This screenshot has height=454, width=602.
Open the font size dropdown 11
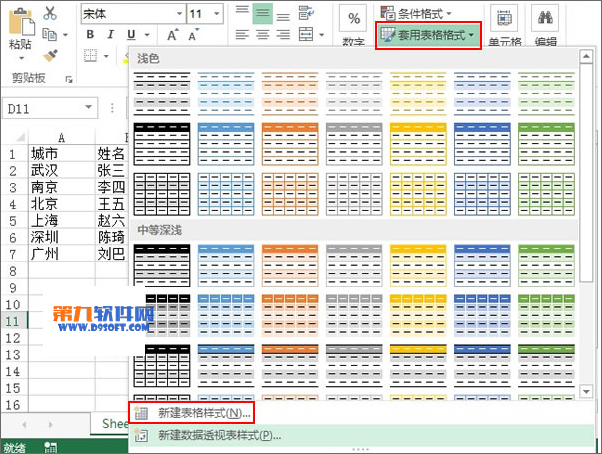pyautogui.click(x=217, y=14)
